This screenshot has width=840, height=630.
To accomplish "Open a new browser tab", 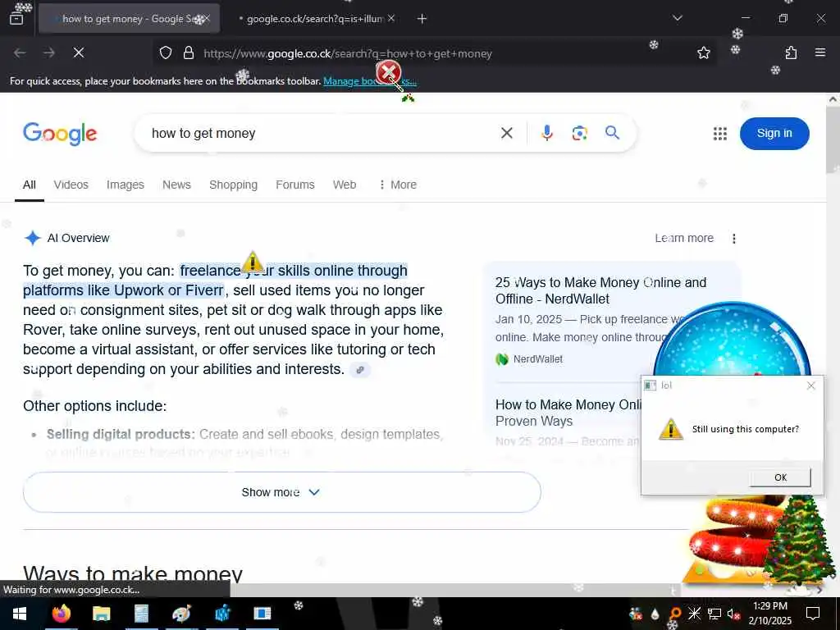I will (x=422, y=19).
